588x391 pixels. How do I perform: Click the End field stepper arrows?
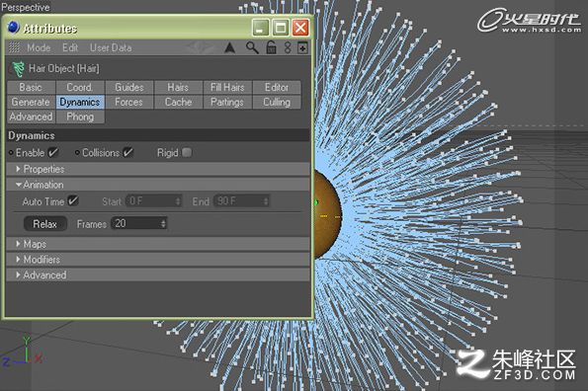click(x=266, y=201)
